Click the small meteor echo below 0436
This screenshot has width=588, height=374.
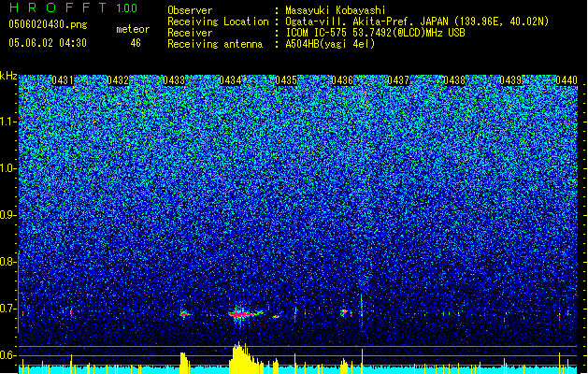click(344, 312)
